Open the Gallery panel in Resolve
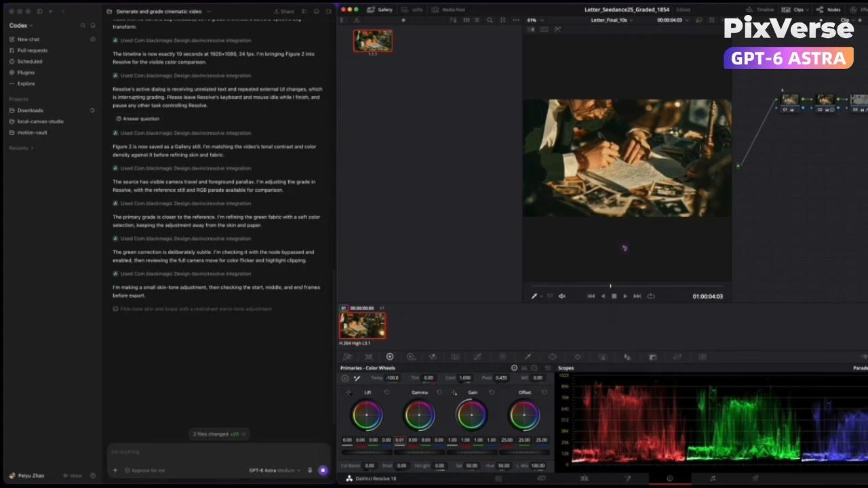This screenshot has height=488, width=868. [380, 9]
